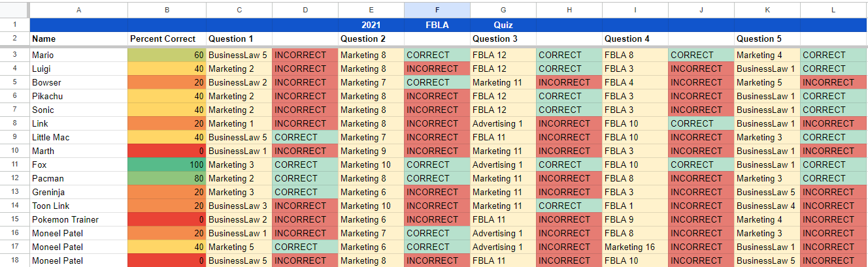Select the Question 3 header cell
868x267 pixels.
click(x=503, y=39)
